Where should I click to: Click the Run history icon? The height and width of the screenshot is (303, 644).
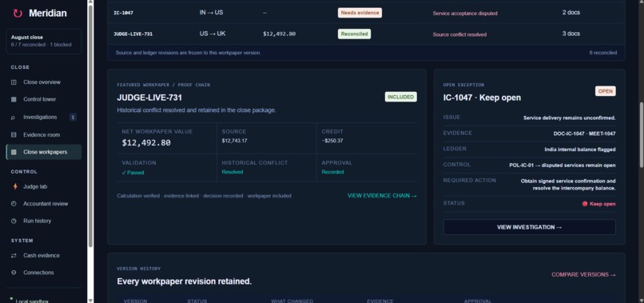[14, 221]
